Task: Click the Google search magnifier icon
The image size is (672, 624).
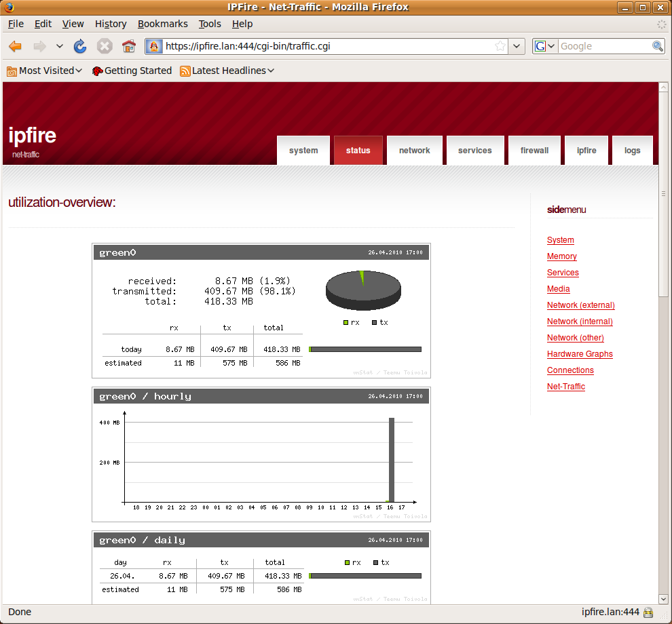Action: tap(657, 46)
